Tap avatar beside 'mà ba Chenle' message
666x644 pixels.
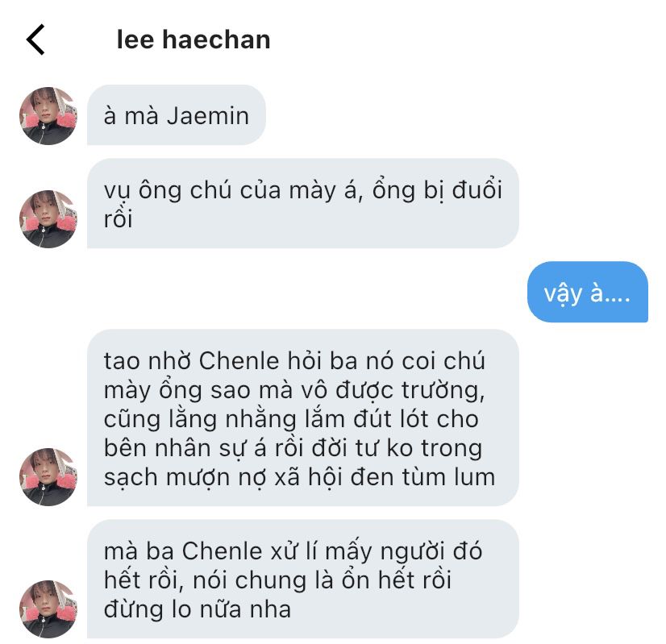[x=48, y=609]
